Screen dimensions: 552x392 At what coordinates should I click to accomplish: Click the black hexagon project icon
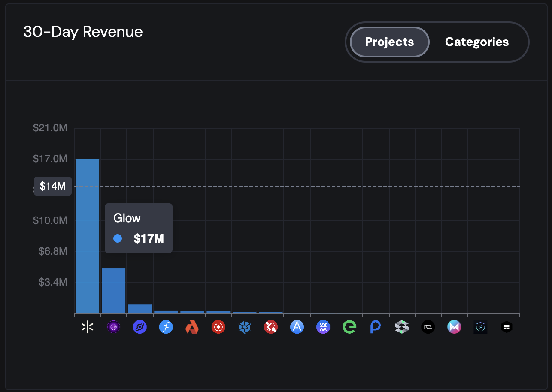(507, 328)
